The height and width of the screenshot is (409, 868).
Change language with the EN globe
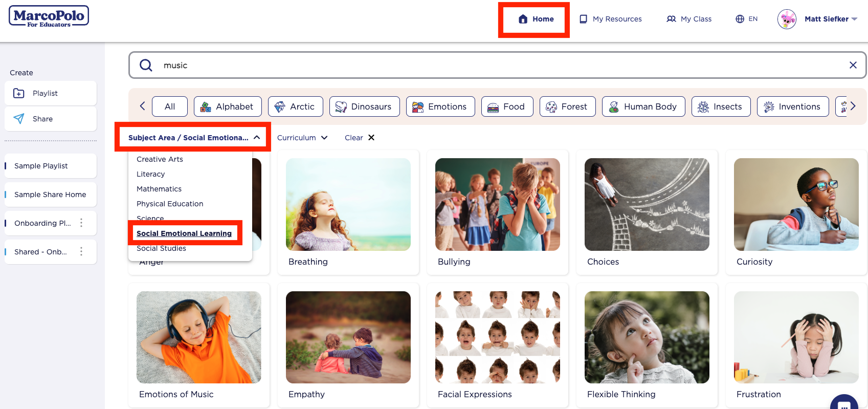click(x=746, y=19)
